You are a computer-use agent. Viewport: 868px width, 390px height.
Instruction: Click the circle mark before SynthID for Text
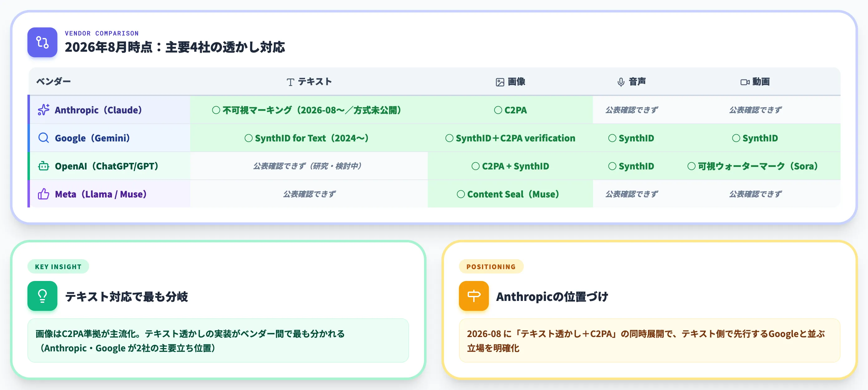(248, 138)
